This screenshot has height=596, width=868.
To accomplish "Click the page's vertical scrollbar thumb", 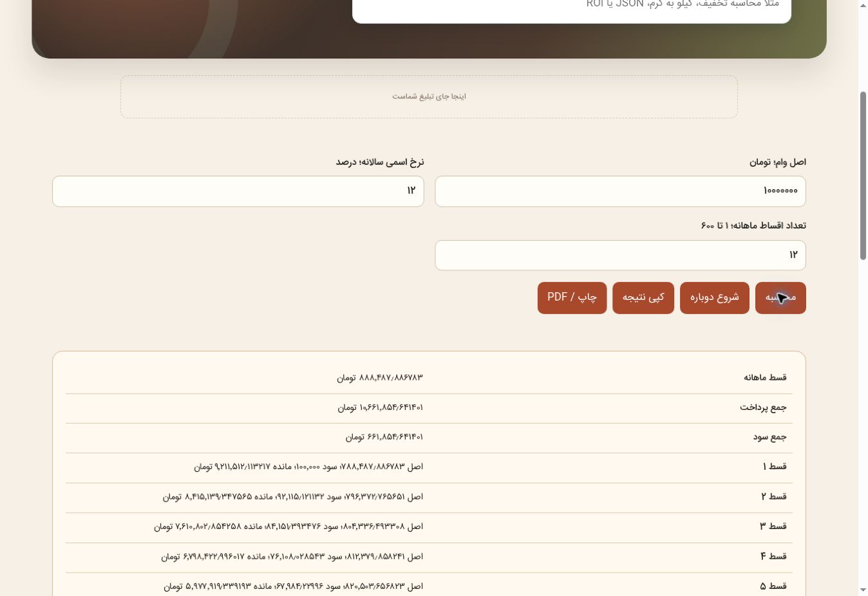I will (x=863, y=176).
